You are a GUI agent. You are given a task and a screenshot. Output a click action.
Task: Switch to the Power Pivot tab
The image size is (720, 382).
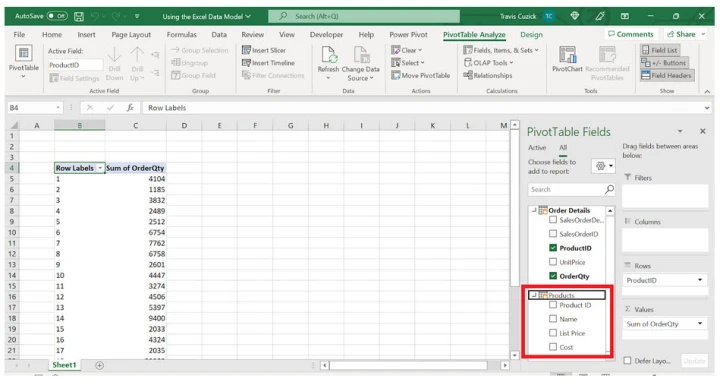(x=408, y=35)
